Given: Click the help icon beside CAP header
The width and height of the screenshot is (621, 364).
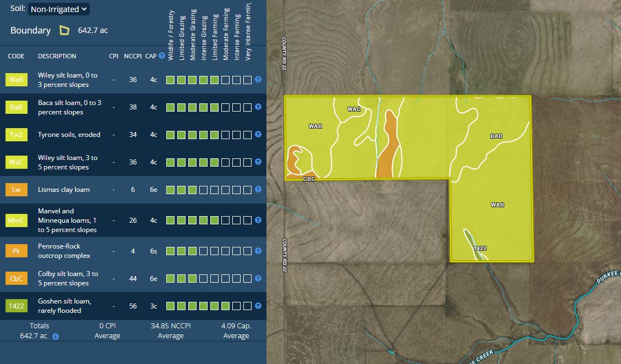Looking at the screenshot, I should coord(162,56).
